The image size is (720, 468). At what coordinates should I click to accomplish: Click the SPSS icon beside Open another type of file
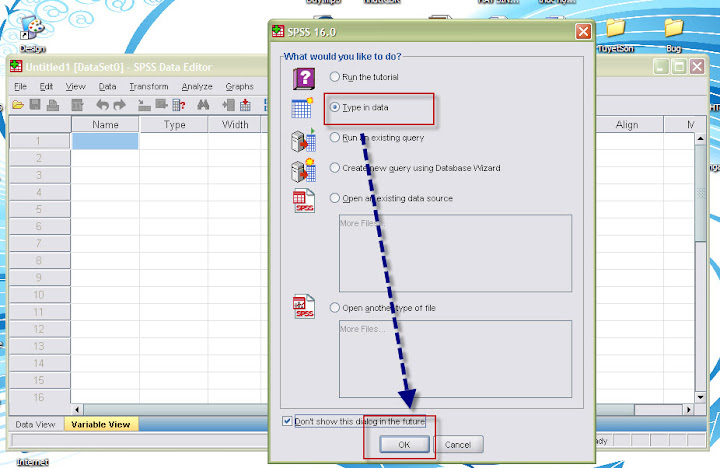304,306
